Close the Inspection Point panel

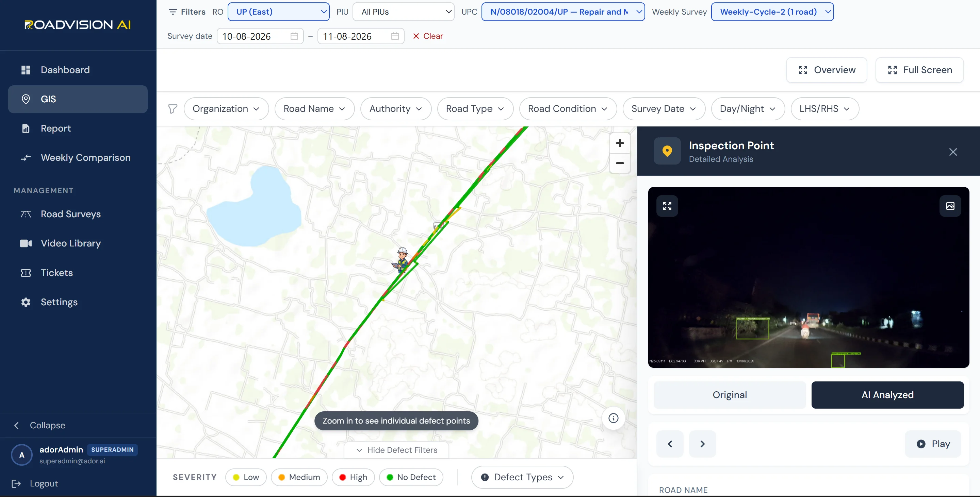click(953, 152)
